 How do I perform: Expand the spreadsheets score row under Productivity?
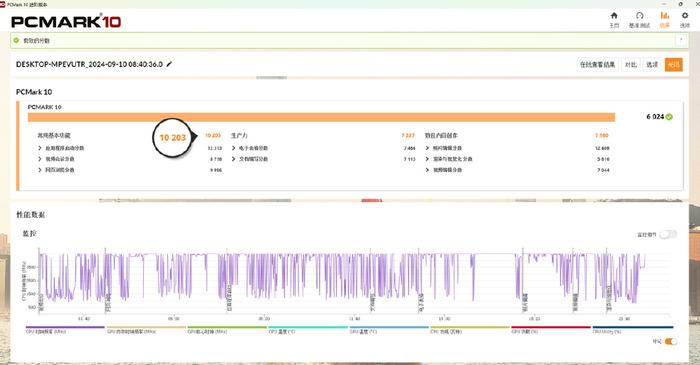pos(233,148)
